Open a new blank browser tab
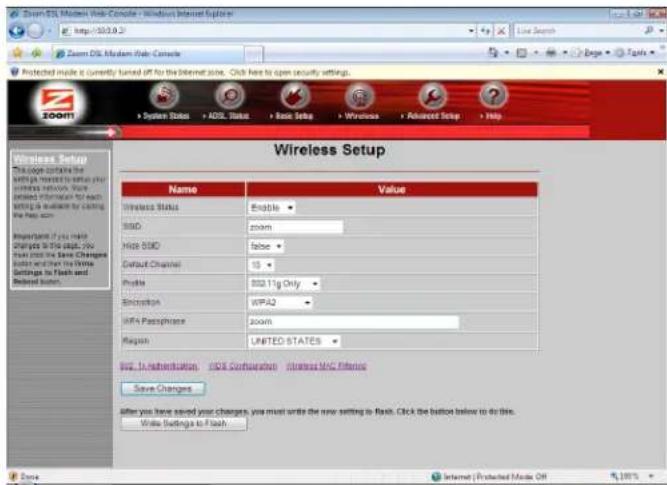Screen dimensions: 667x485 [x=254, y=54]
